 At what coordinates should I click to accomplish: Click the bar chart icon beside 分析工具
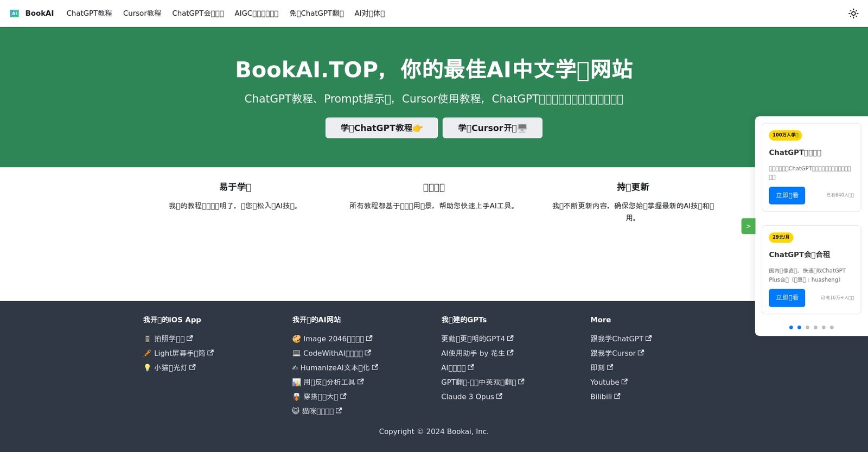[x=296, y=382]
